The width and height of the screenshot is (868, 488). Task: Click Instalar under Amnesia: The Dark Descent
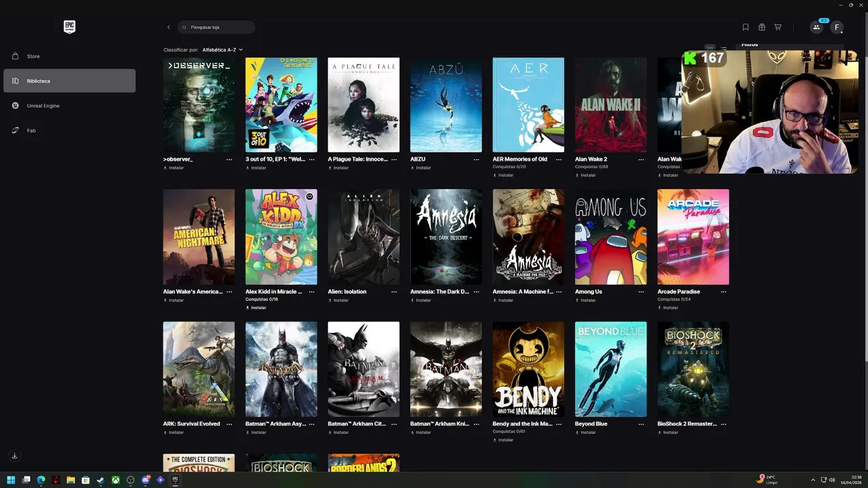tap(420, 300)
